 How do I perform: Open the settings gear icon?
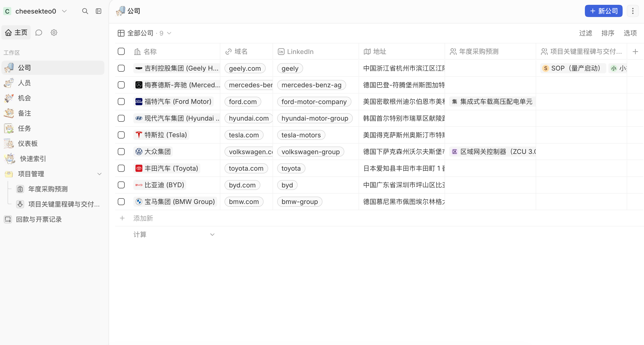(x=54, y=32)
